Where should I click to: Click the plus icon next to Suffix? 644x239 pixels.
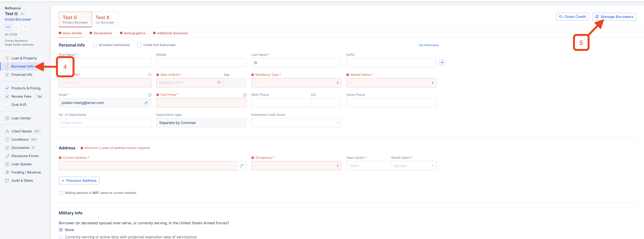pos(442,62)
